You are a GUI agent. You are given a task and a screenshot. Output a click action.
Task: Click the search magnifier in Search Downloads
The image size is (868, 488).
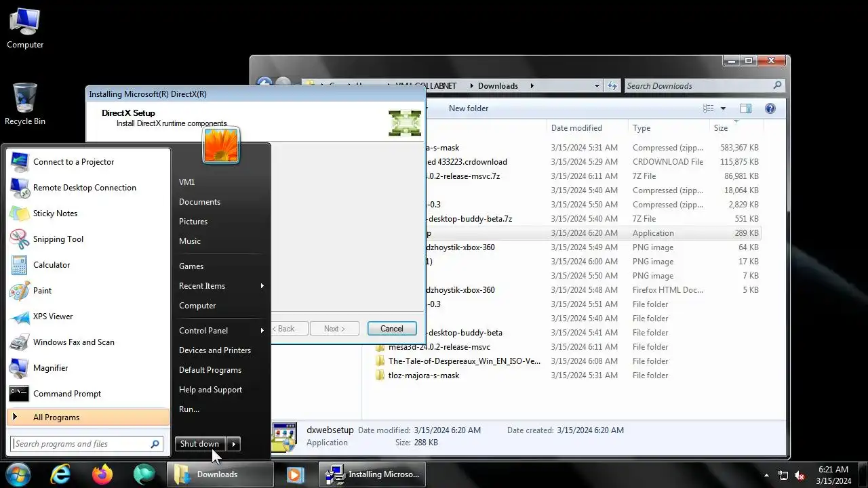tap(777, 86)
